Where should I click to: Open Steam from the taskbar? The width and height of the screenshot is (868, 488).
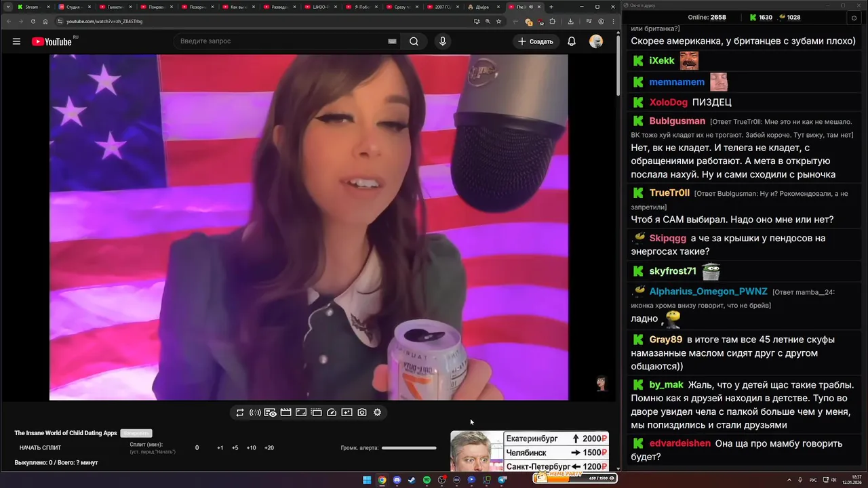(412, 480)
